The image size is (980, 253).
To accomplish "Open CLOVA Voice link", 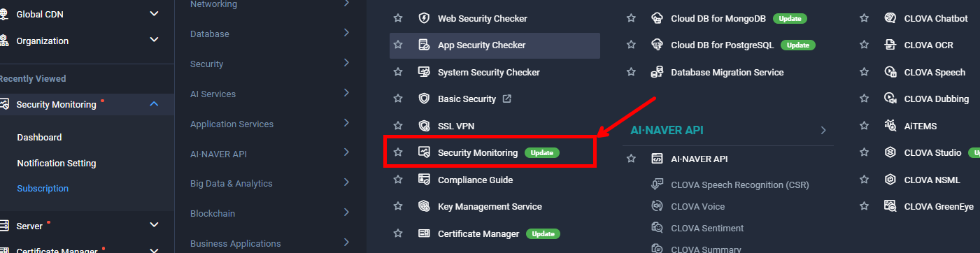I will click(x=697, y=206).
